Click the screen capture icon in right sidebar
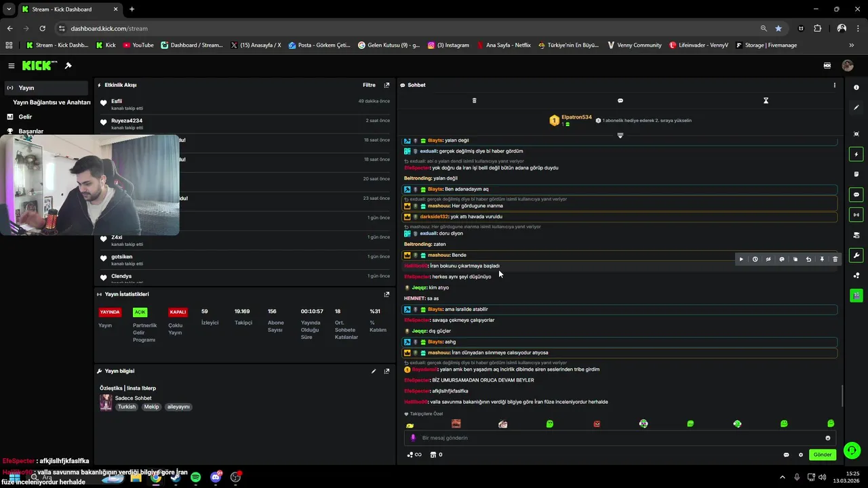Screen dimensions: 868x488 (x=856, y=134)
